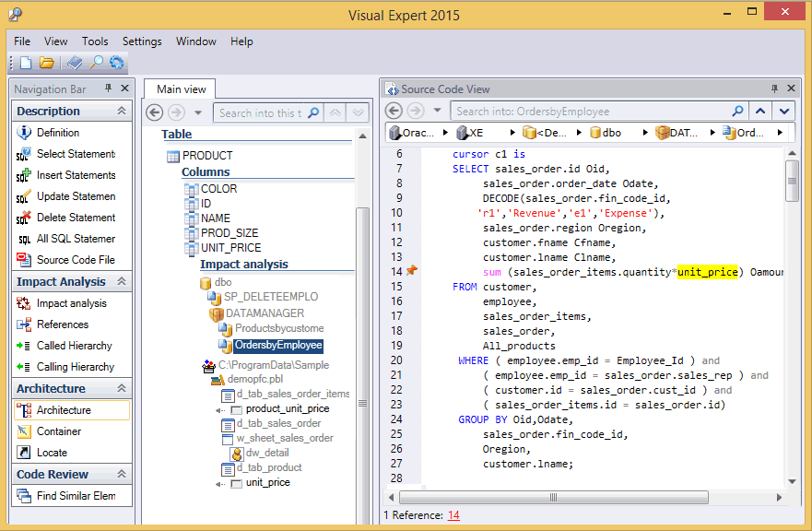Open the Tools menu
Image resolution: width=812 pixels, height=531 pixels.
tap(95, 41)
